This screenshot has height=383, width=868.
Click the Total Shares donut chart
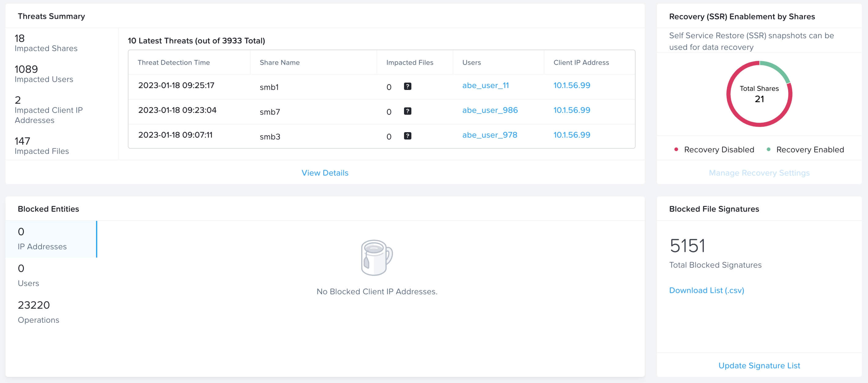click(759, 94)
